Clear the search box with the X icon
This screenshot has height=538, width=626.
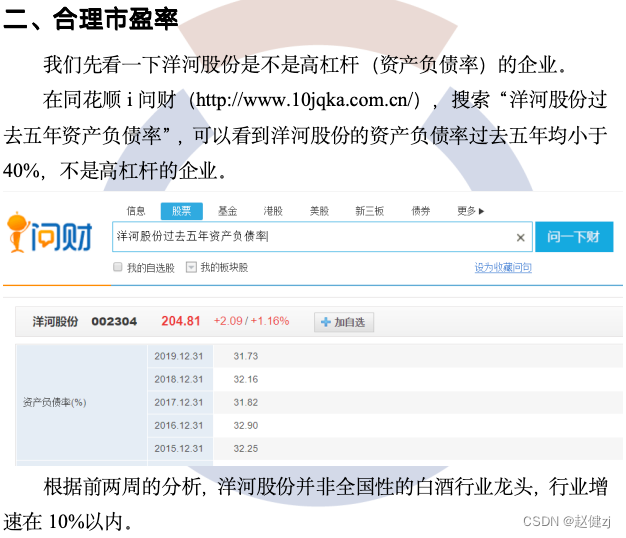[x=521, y=238]
